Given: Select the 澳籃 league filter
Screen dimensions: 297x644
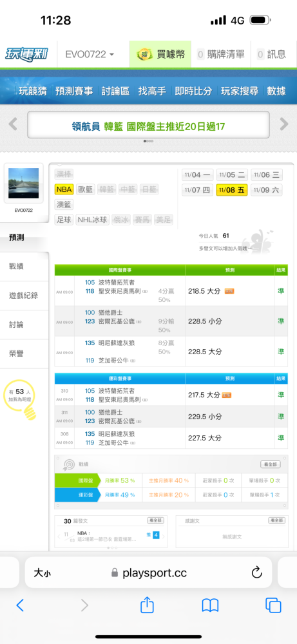Looking at the screenshot, I should pyautogui.click(x=64, y=205).
